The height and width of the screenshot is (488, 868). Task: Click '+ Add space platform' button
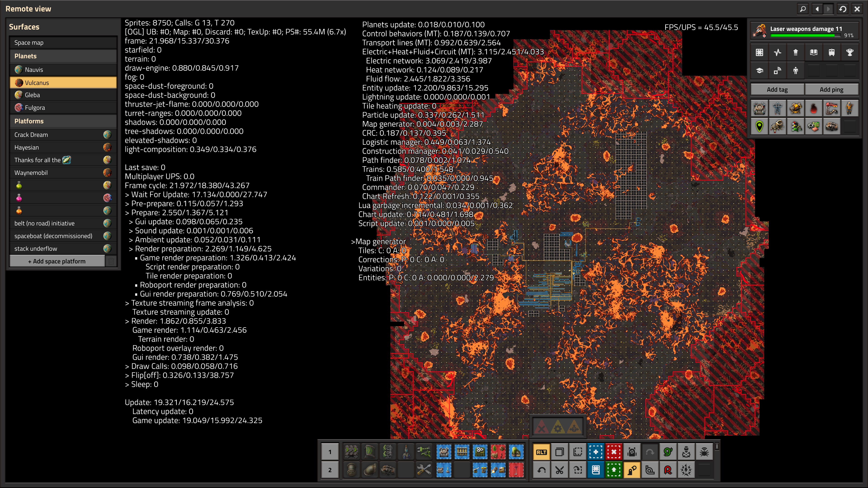click(57, 261)
